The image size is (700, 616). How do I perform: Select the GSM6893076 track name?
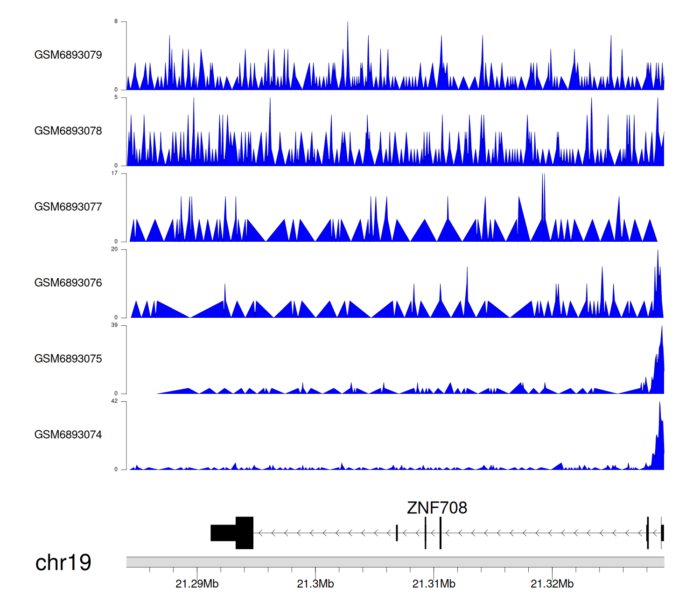coord(68,283)
